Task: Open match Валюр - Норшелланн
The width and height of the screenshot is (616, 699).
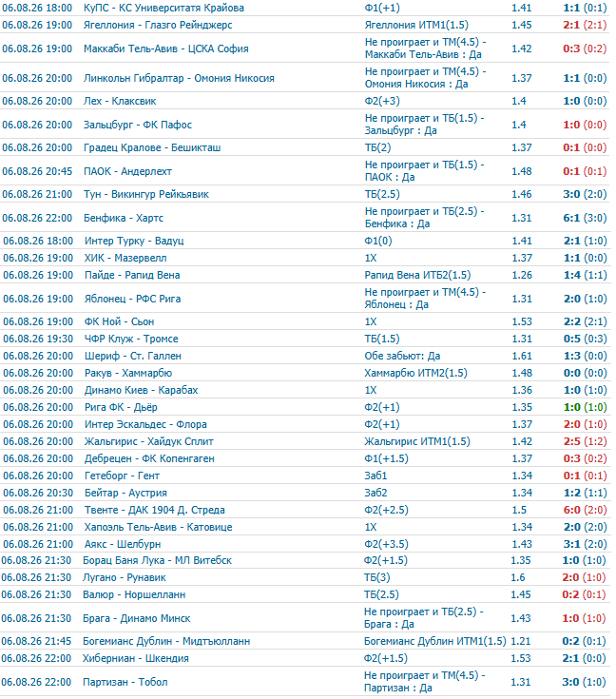Action: pyautogui.click(x=134, y=594)
